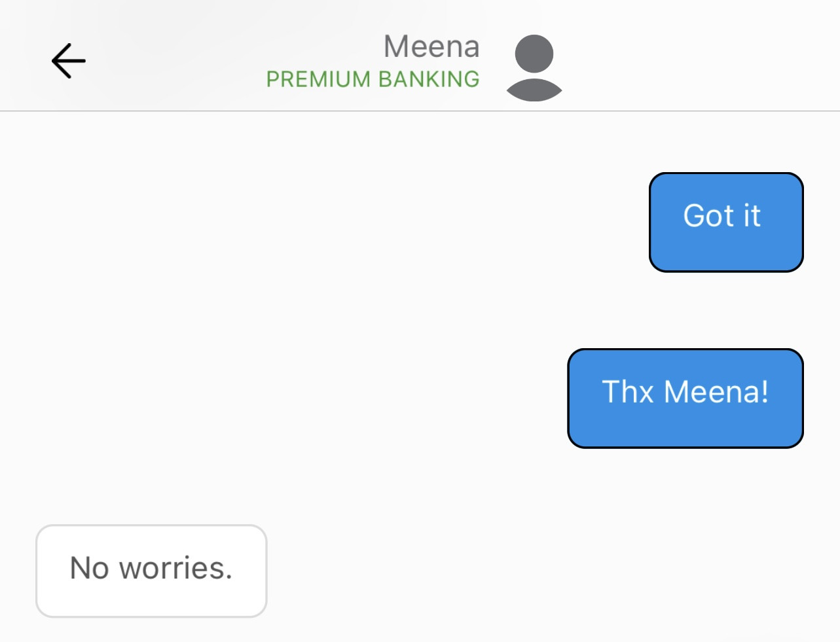Click the word "Thx" in sent bubble

coord(627,392)
